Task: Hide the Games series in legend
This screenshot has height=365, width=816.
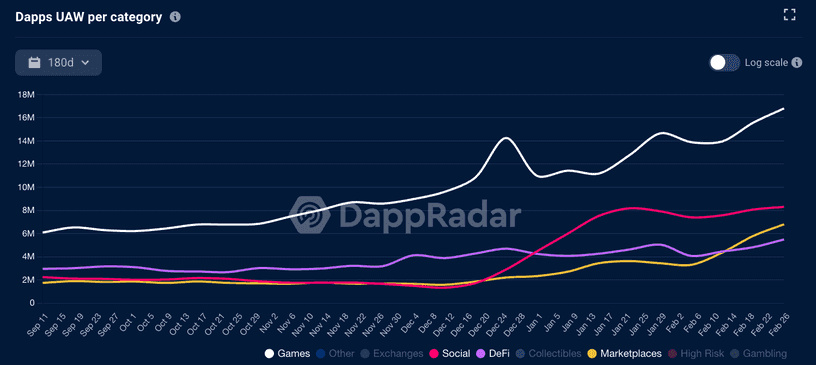Action: 287,354
